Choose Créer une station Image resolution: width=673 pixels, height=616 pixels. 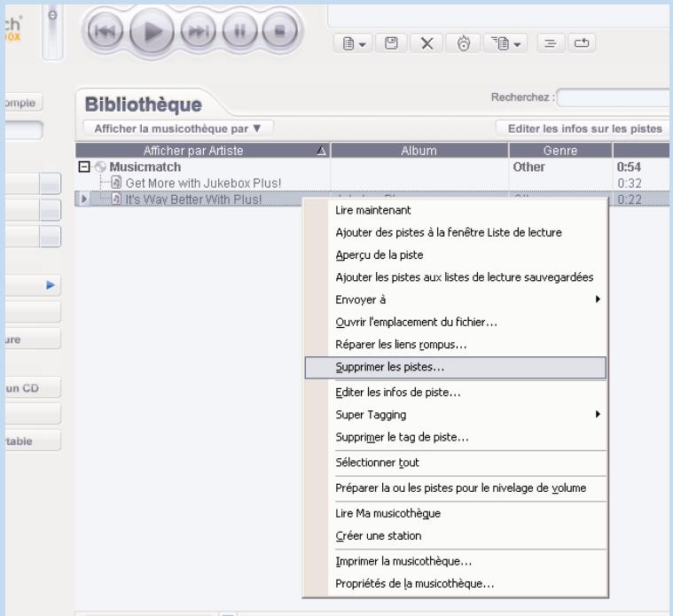click(456, 535)
